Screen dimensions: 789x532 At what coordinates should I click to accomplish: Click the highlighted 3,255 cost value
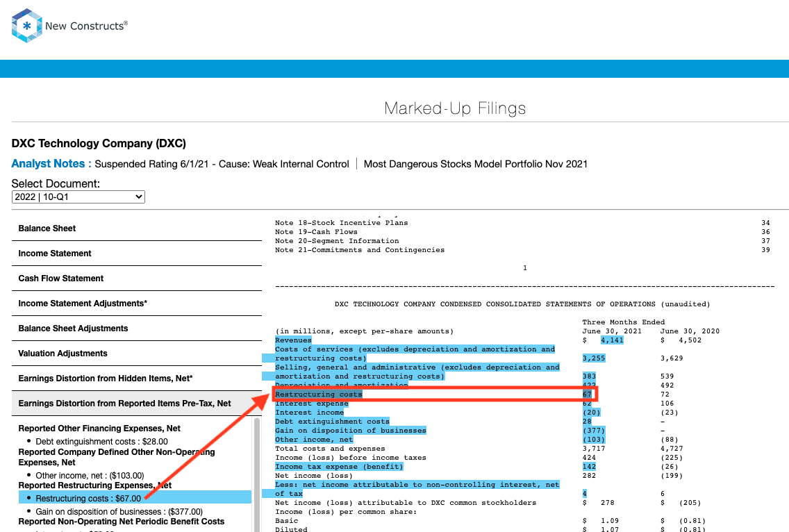594,358
